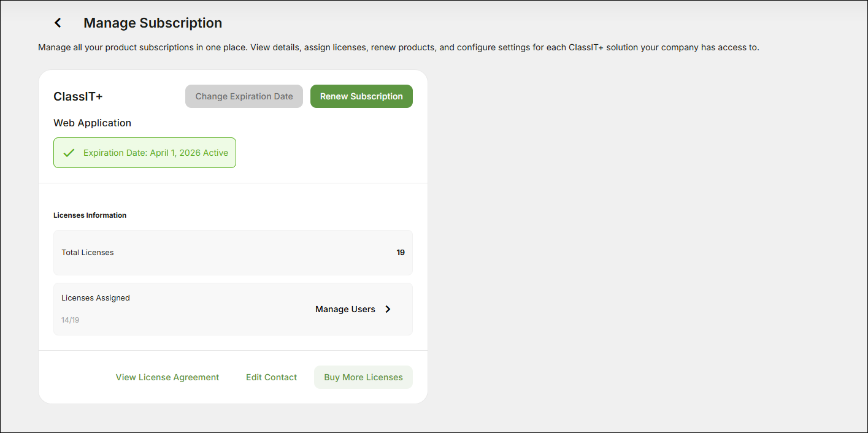
Task: Select the Licenses Information section header
Action: coord(90,215)
